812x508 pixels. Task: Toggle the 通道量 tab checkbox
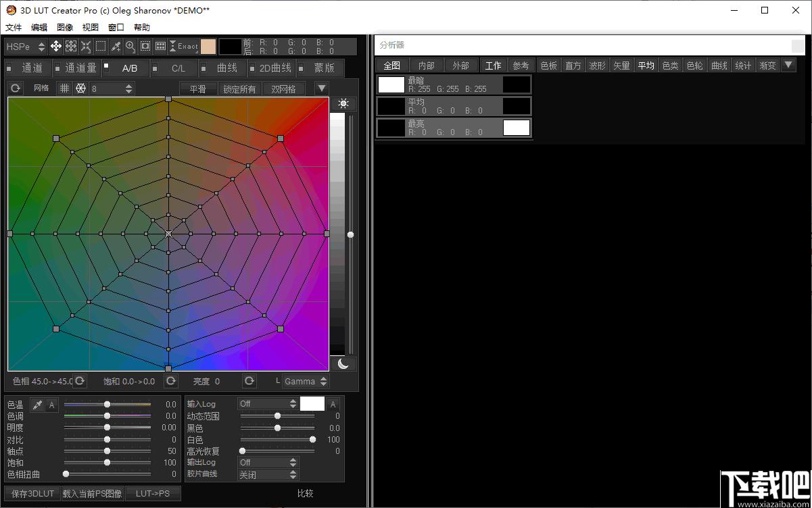[58, 68]
